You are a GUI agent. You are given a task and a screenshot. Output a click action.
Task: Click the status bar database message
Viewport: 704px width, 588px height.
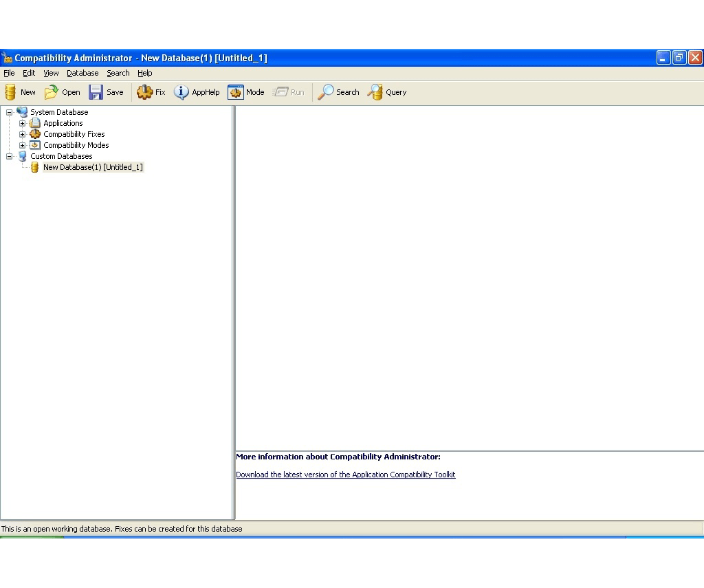pyautogui.click(x=122, y=529)
